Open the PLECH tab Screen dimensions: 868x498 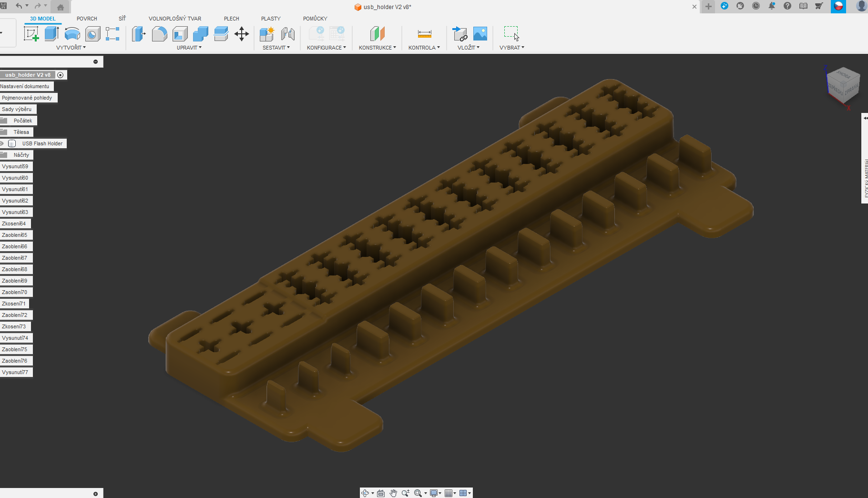tap(231, 19)
